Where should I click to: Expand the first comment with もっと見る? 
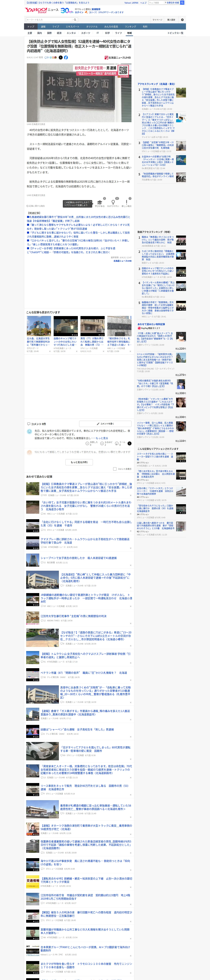[x=102, y=438]
